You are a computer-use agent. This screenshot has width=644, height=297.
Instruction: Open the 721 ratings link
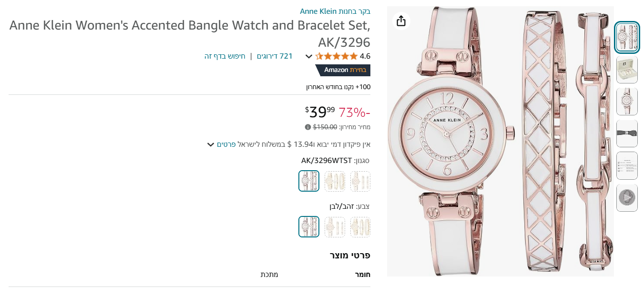[275, 56]
